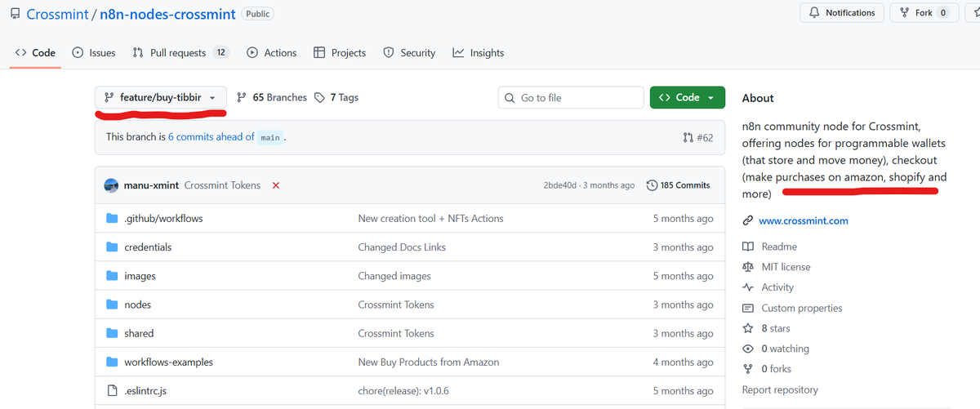Open commit 'Changed images'
The image size is (980, 409).
[394, 276]
